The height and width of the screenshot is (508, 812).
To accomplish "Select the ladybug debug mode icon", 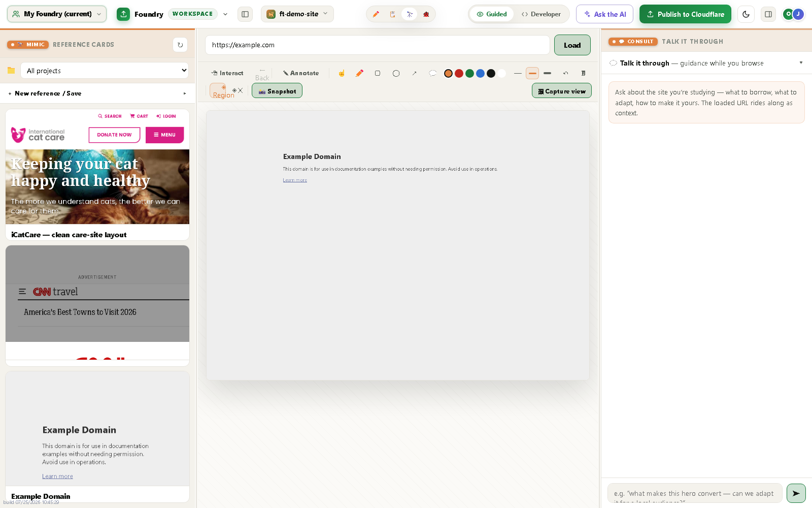I will 426,14.
